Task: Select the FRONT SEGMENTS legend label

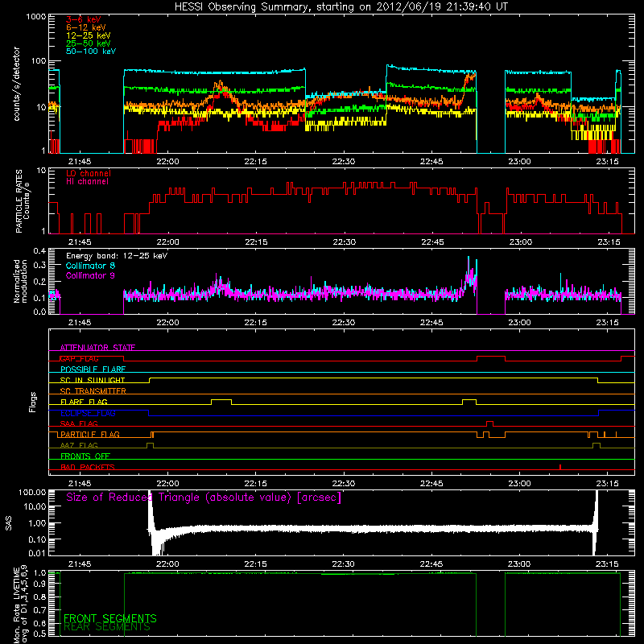Action: [x=110, y=618]
